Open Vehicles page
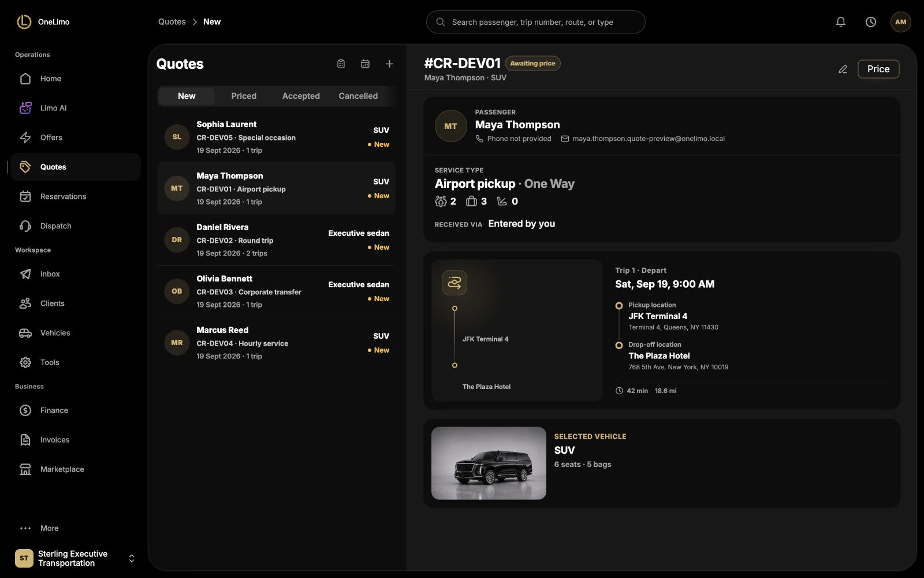This screenshot has width=924, height=578. [76, 333]
